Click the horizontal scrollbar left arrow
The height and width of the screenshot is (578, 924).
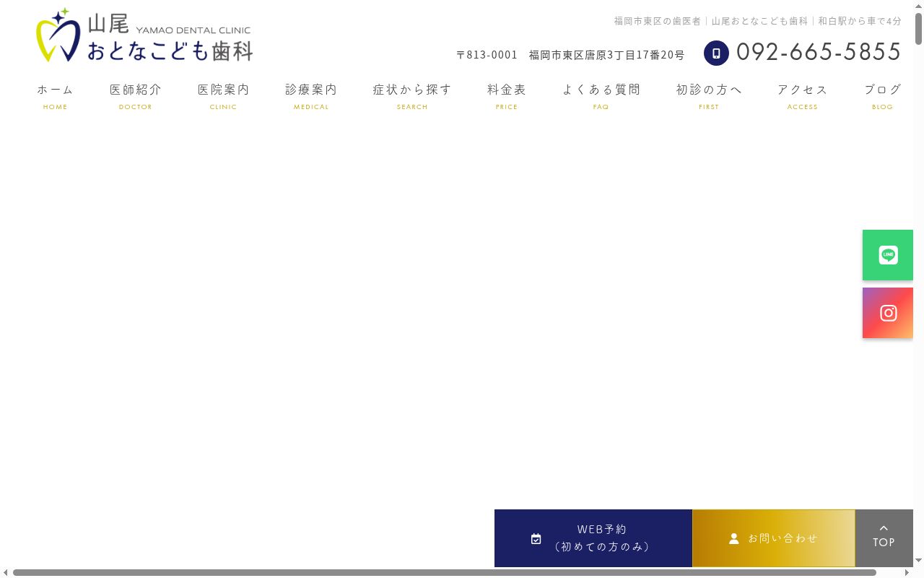click(x=6, y=573)
